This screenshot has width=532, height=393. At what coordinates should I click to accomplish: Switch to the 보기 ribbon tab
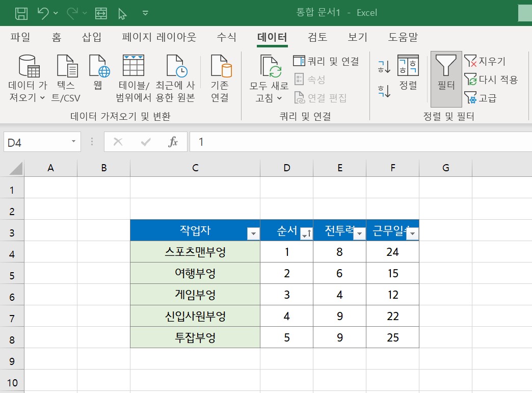coord(358,37)
